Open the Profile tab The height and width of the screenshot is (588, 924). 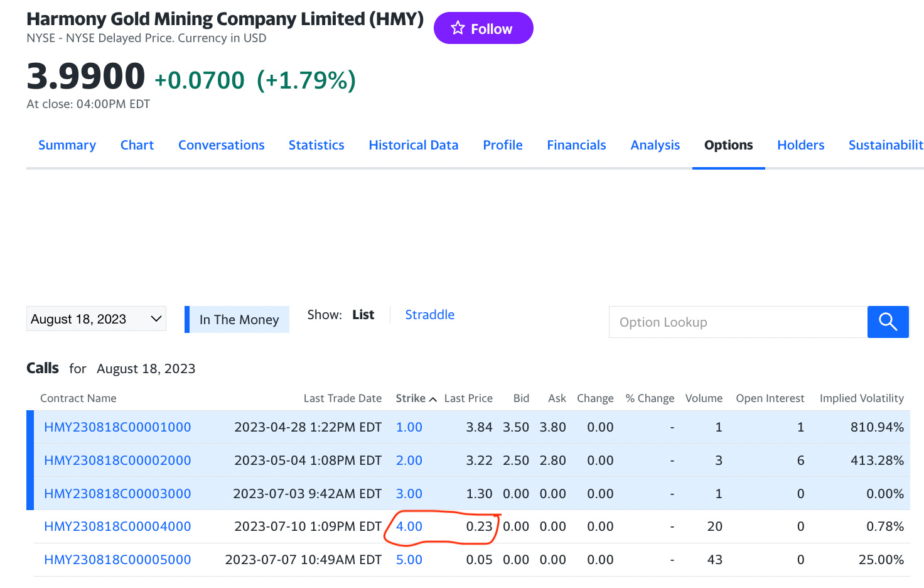point(503,145)
